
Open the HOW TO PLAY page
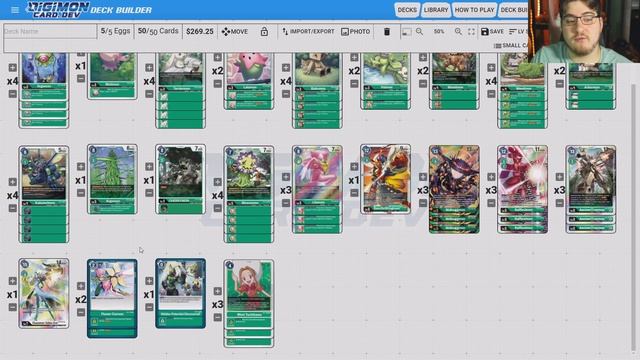pyautogui.click(x=474, y=10)
